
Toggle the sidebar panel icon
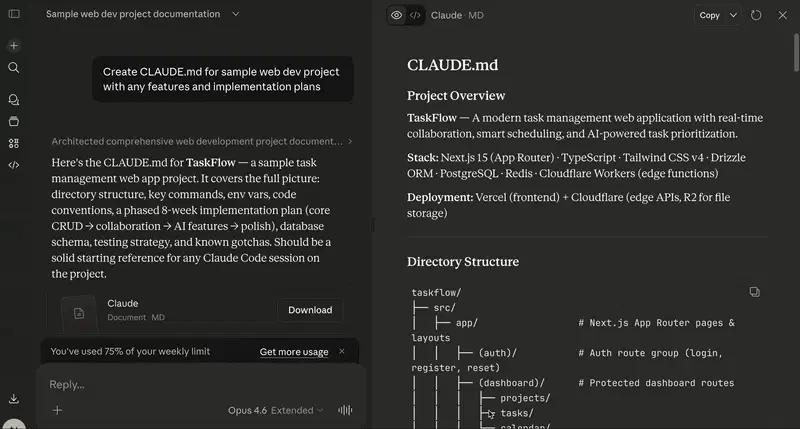click(14, 15)
